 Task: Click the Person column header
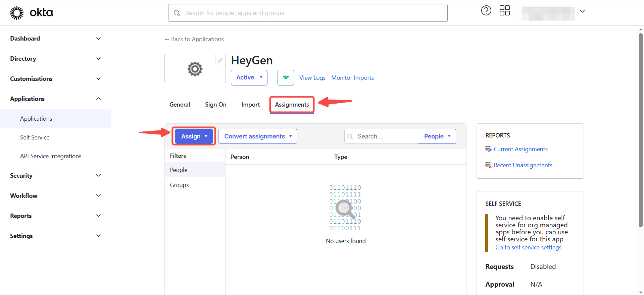pos(240,157)
